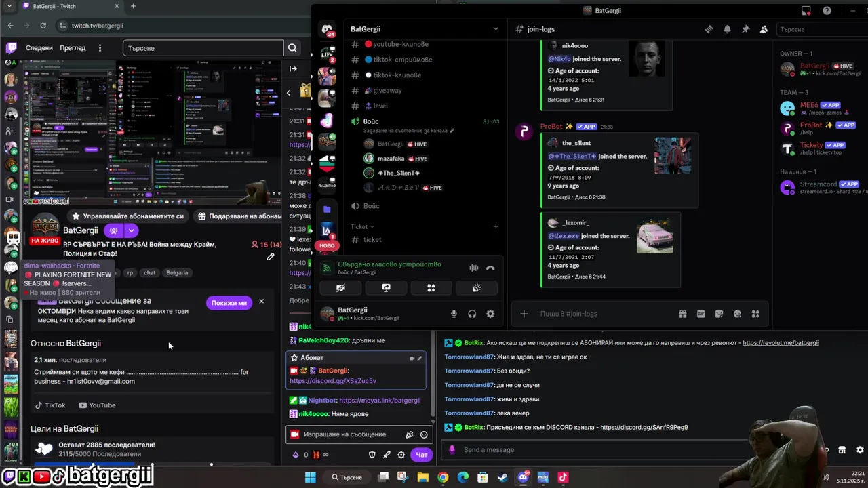The height and width of the screenshot is (488, 868).
Task: Open Twitch more options three dots
Action: tap(100, 48)
